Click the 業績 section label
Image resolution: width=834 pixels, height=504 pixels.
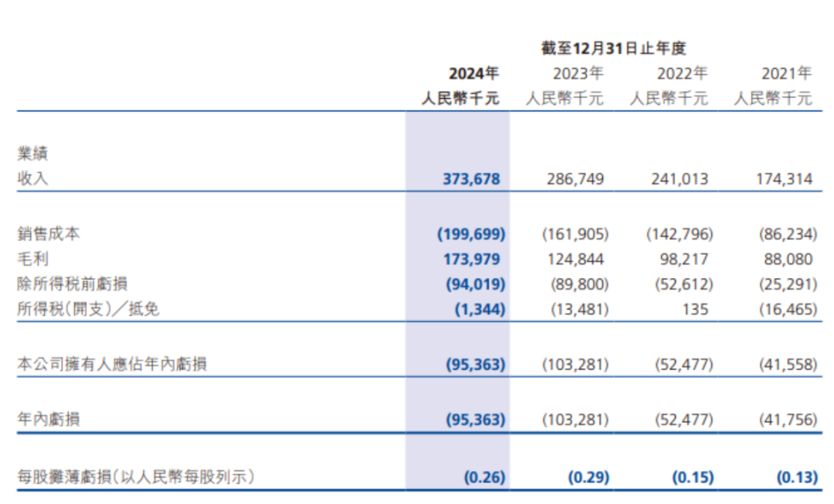click(x=32, y=154)
